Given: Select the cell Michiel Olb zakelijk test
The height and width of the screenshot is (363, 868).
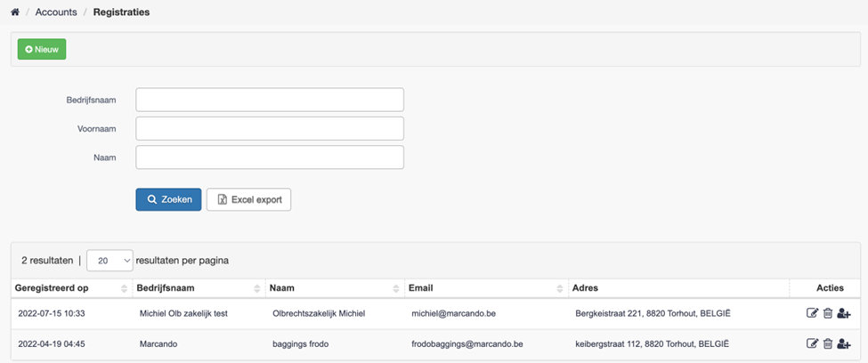Looking at the screenshot, I should point(183,314).
